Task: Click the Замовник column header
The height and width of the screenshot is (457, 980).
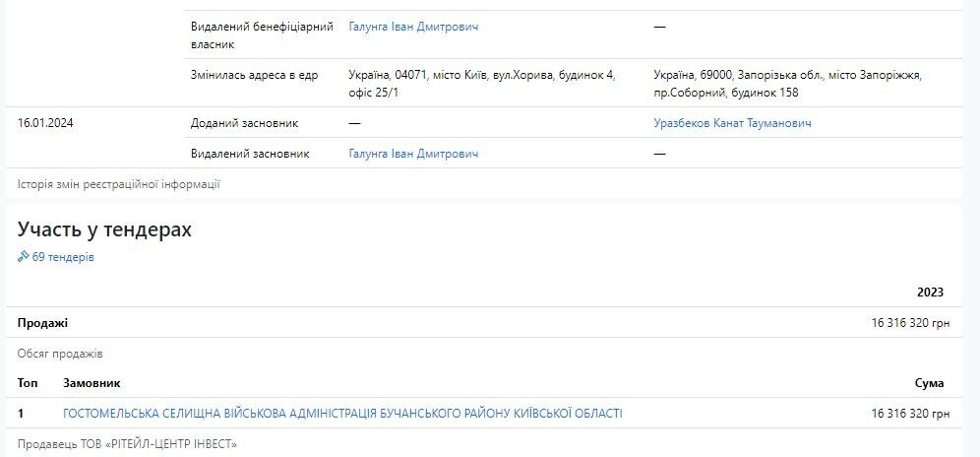Action: (92, 383)
